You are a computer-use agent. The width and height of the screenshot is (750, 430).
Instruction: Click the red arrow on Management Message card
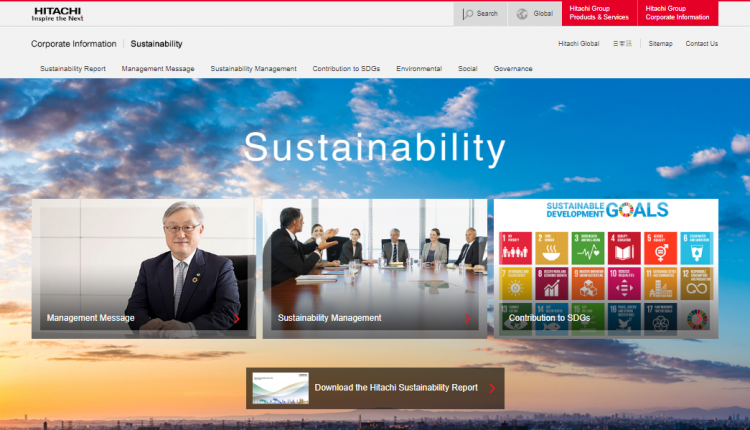coord(237,319)
